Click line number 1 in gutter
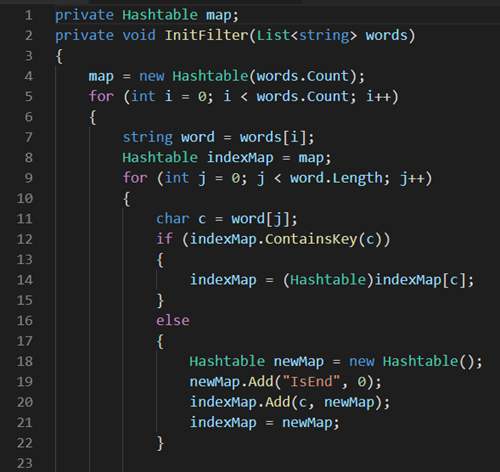Viewport: 500px width, 472px height. pos(29,15)
